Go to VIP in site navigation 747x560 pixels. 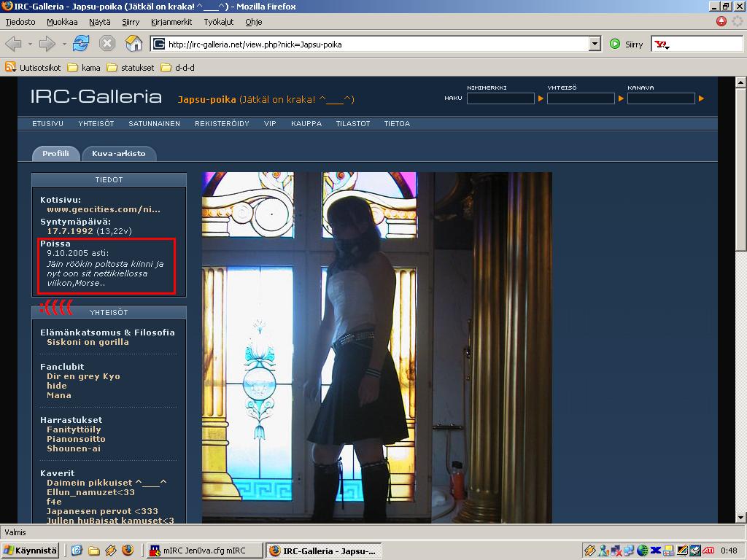[x=270, y=123]
